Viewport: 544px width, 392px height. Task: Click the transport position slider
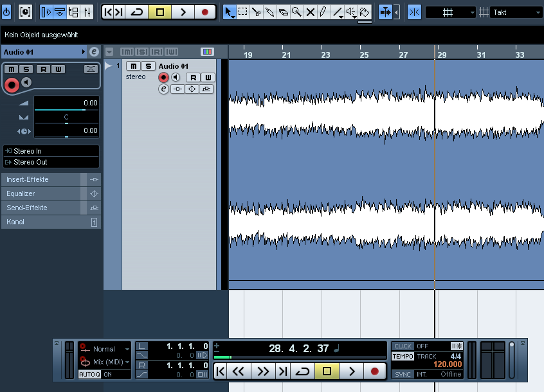point(300,357)
